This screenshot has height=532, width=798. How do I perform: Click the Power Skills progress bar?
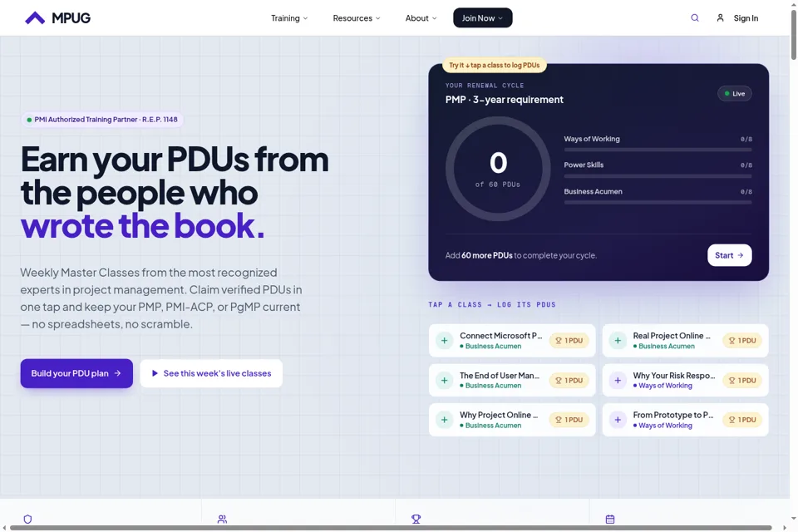point(658,176)
